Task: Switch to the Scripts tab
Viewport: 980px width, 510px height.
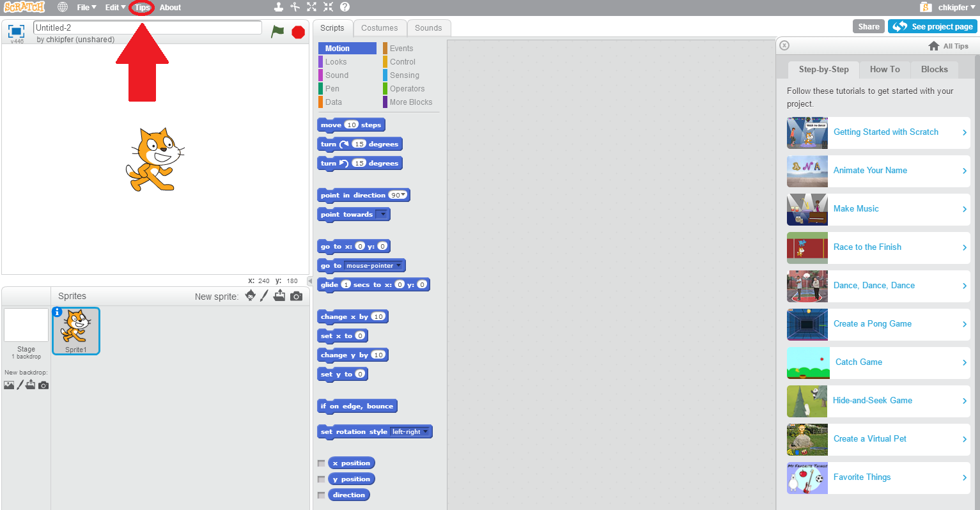Action: click(332, 28)
